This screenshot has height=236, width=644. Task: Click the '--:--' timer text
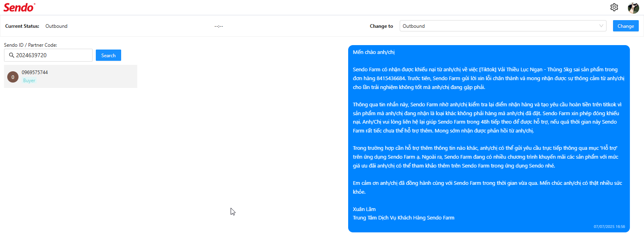[219, 26]
